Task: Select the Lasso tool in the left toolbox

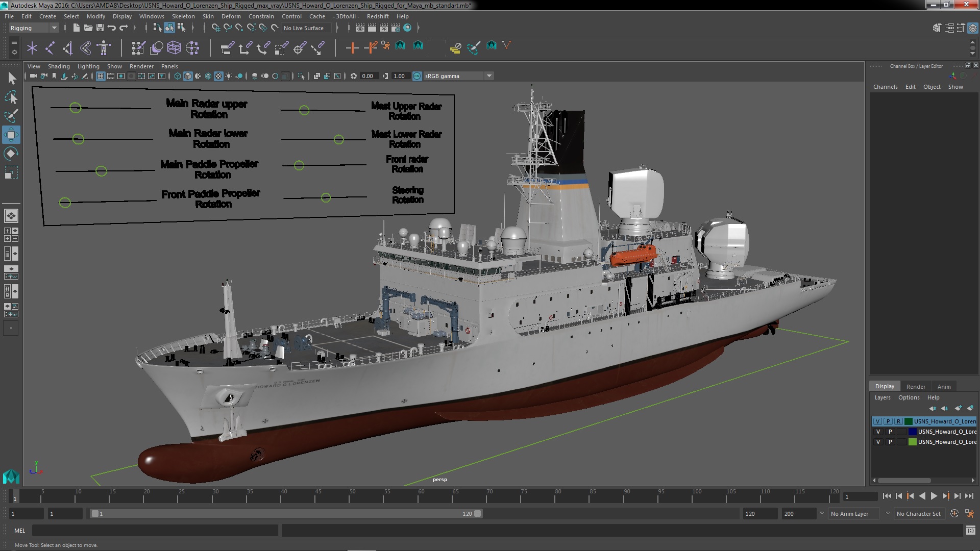Action: pos(11,97)
